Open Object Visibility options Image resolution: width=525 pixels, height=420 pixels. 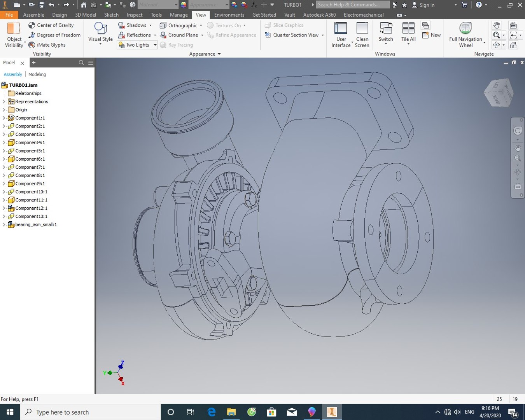[x=14, y=35]
